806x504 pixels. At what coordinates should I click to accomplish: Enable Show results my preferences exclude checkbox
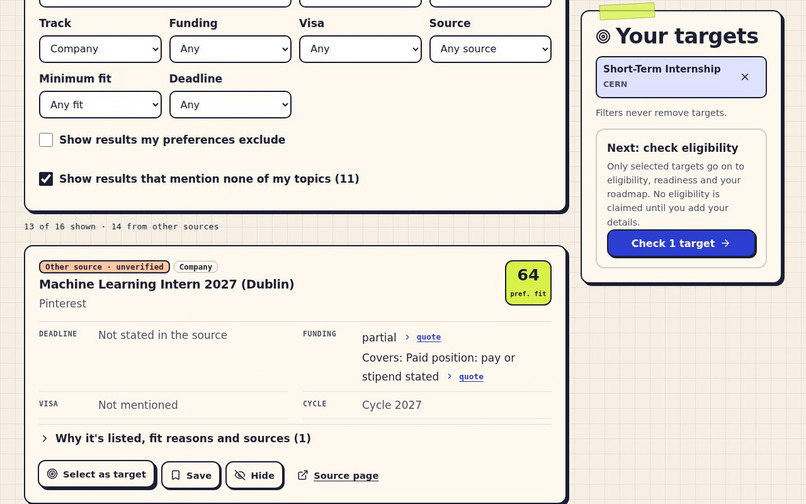tap(46, 140)
